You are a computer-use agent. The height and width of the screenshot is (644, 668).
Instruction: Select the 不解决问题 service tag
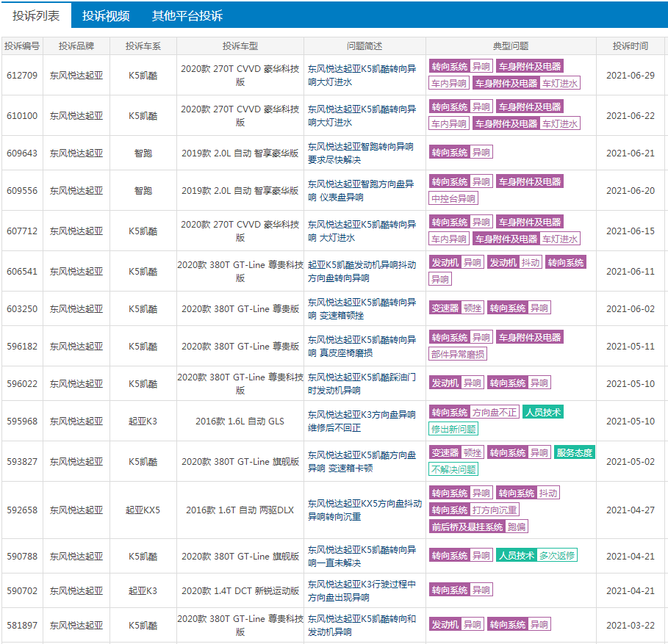tap(453, 469)
